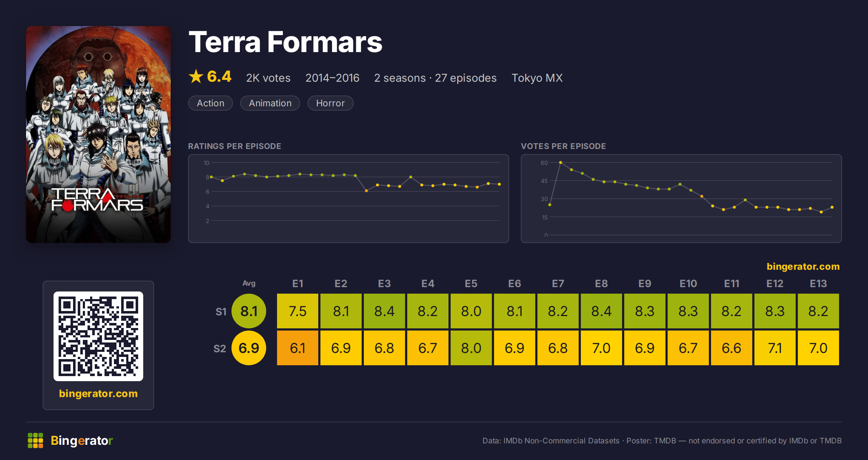
Task: Click the yellow star rating icon
Action: (196, 76)
